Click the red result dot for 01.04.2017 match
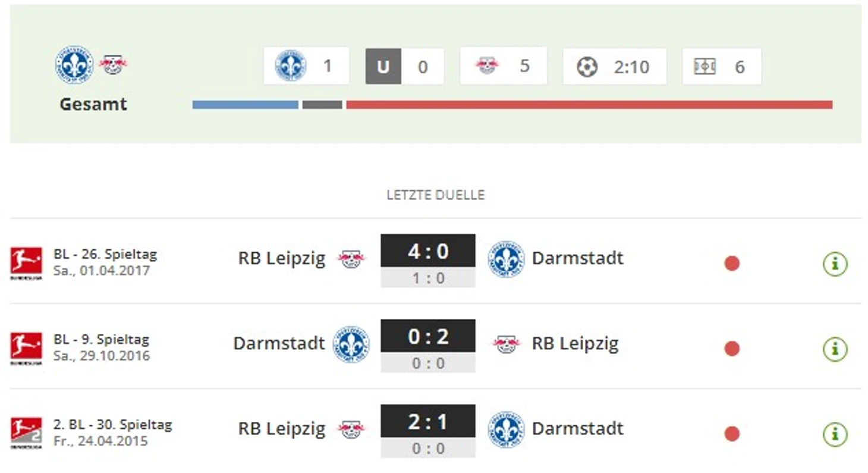The height and width of the screenshot is (473, 868). click(732, 264)
